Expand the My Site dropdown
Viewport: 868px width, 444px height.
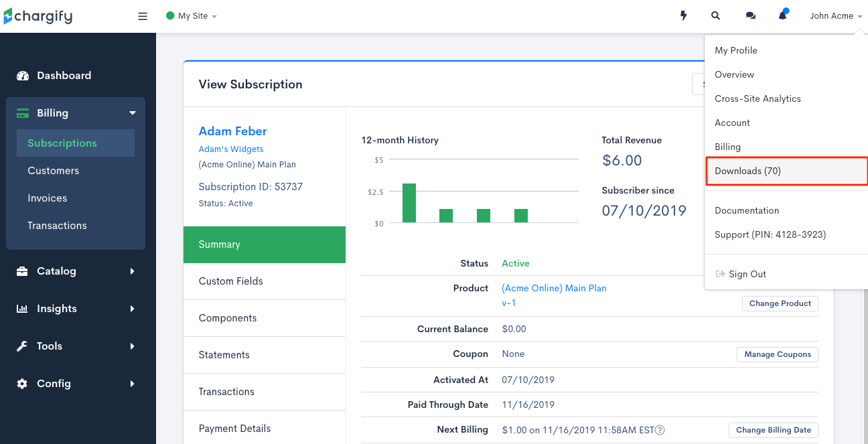pyautogui.click(x=192, y=16)
